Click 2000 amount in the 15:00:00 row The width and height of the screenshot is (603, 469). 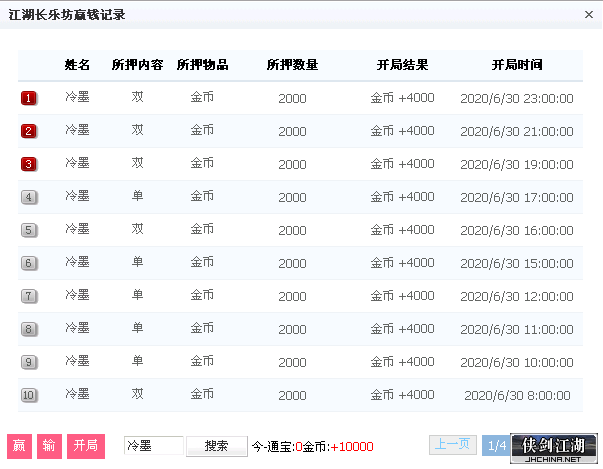(x=292, y=264)
